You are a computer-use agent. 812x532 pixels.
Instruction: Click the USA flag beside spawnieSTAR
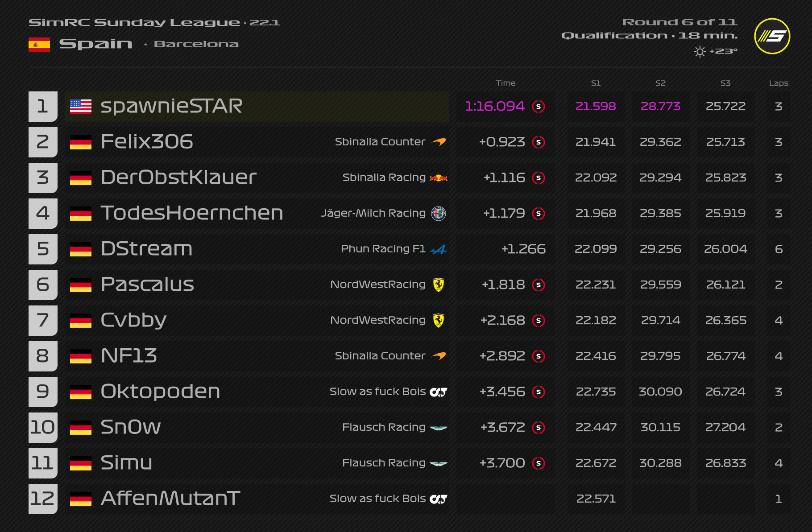point(81,107)
